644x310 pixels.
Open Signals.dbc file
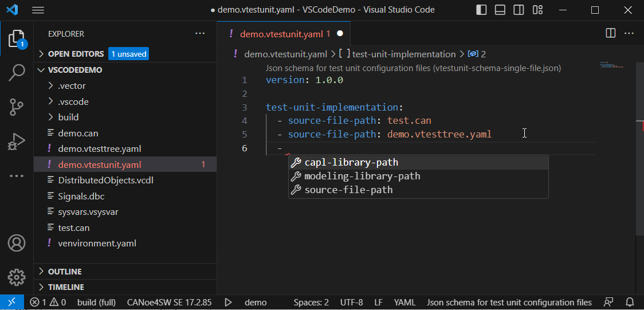pos(125,197)
